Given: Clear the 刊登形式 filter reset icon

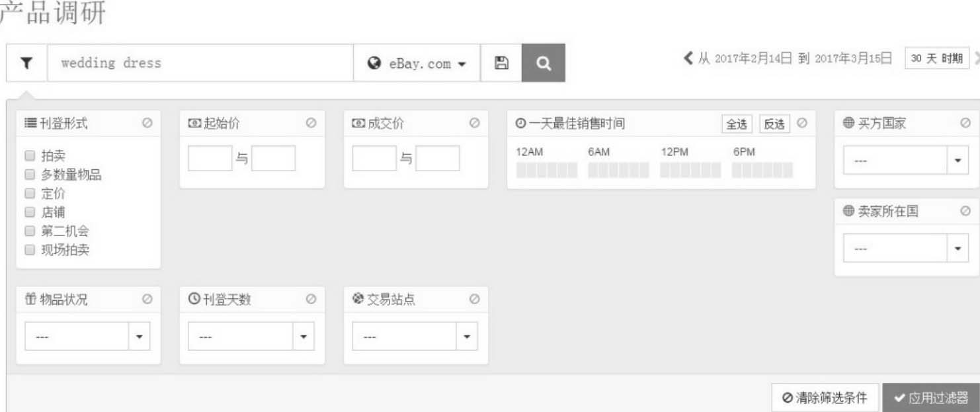Looking at the screenshot, I should [x=147, y=123].
